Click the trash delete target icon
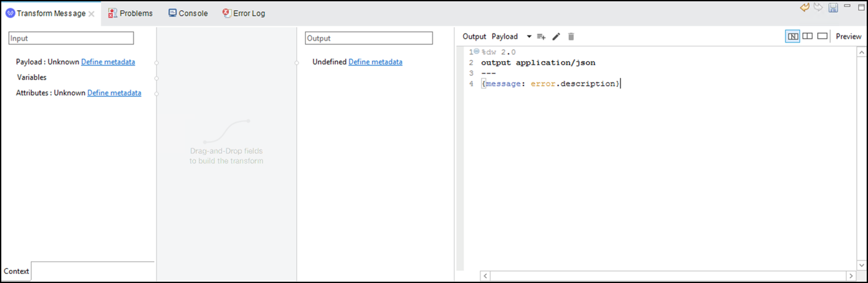This screenshot has width=868, height=283. point(571,37)
